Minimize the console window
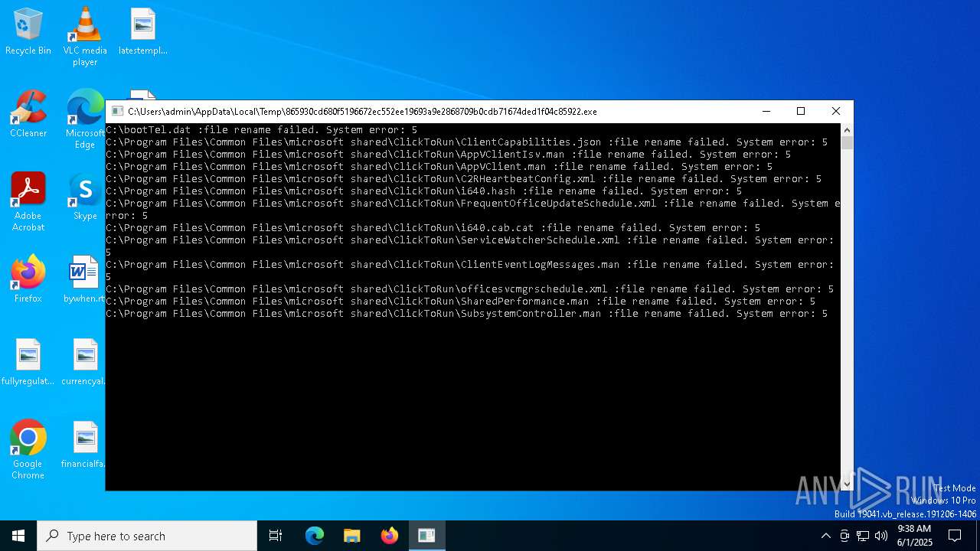980x551 pixels. point(766,112)
